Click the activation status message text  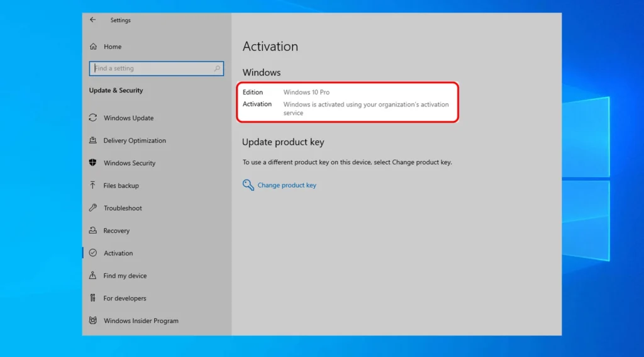366,108
